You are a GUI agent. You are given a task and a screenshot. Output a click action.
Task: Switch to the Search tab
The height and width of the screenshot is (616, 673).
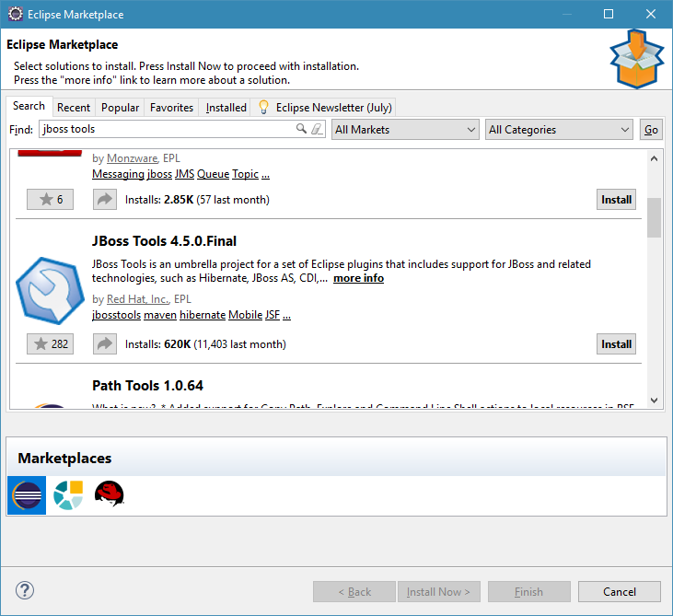coord(29,106)
